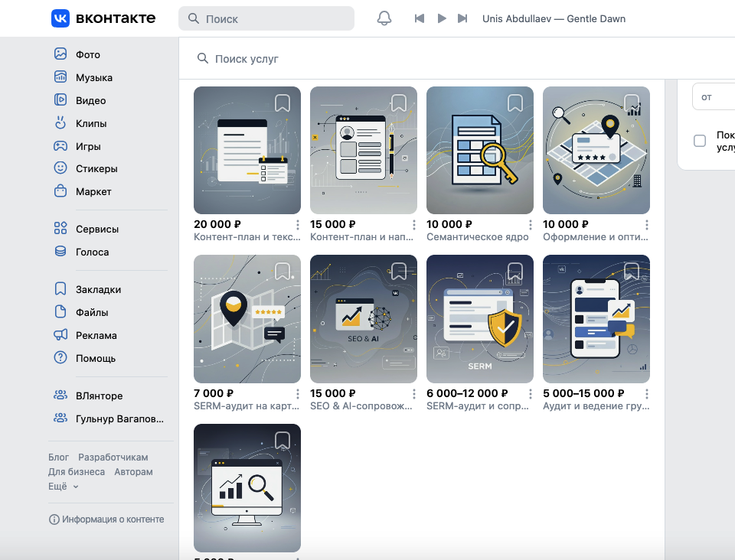Screen dimensions: 735x560
Task: Open the Сервисы icon
Action: pyautogui.click(x=60, y=228)
